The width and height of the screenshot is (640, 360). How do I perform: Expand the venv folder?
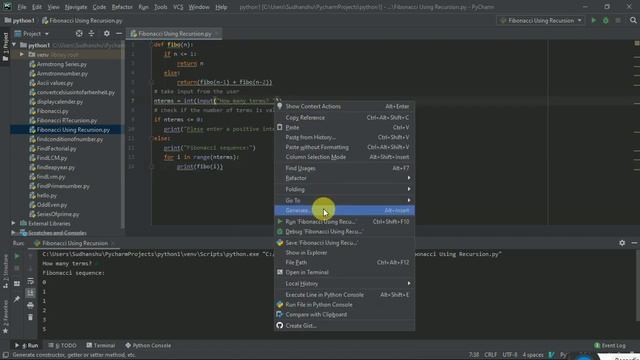pos(22,54)
